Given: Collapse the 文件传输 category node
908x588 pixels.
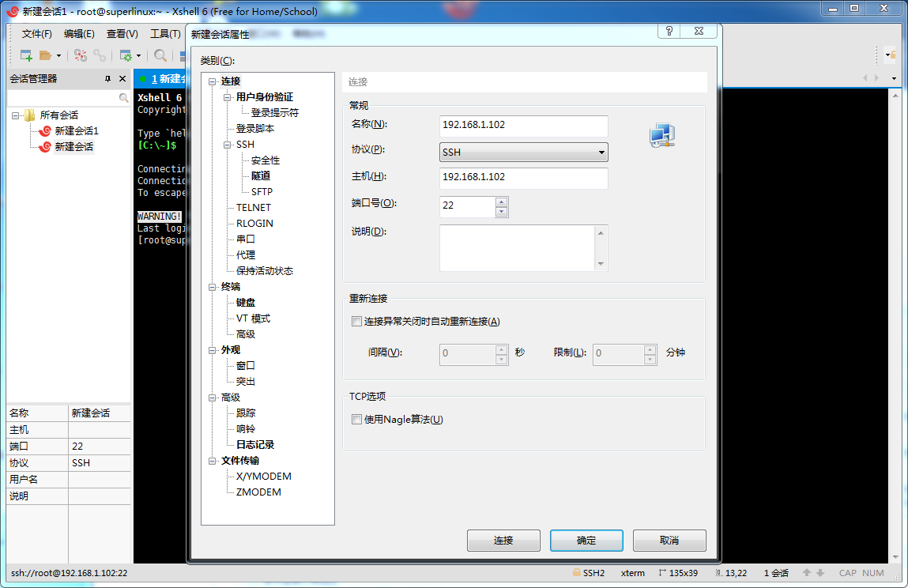Looking at the screenshot, I should [213, 461].
